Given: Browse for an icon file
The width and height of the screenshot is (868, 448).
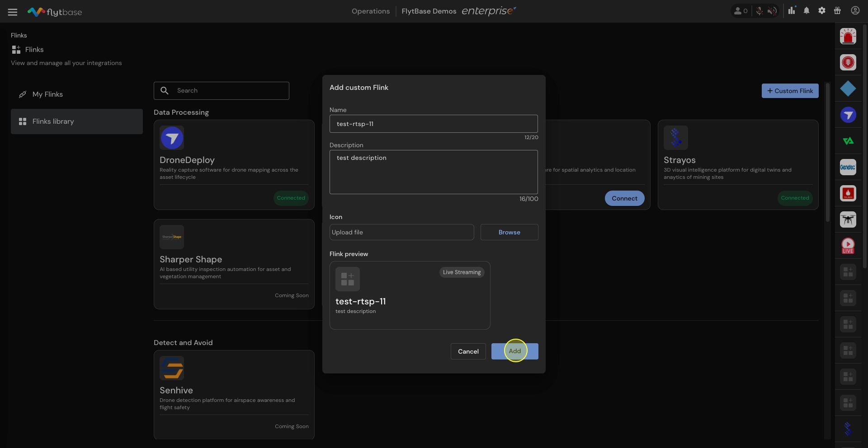Looking at the screenshot, I should (509, 232).
